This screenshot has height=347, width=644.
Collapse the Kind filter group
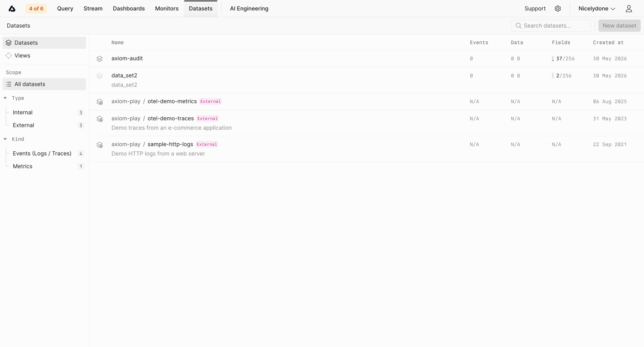5,139
